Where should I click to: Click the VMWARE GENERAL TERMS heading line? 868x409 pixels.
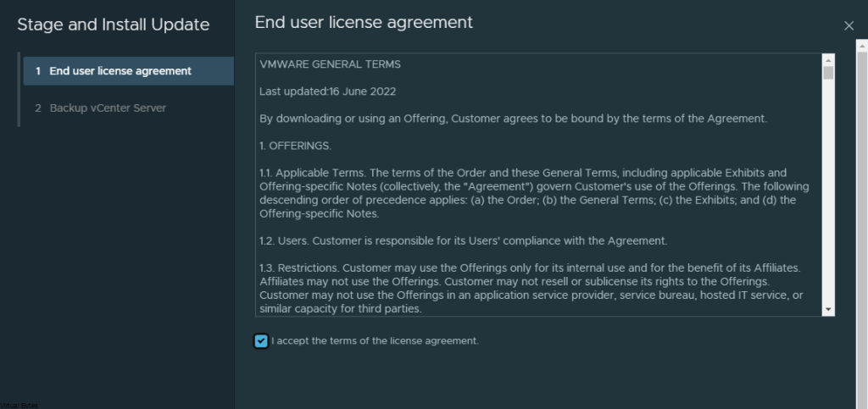[330, 64]
